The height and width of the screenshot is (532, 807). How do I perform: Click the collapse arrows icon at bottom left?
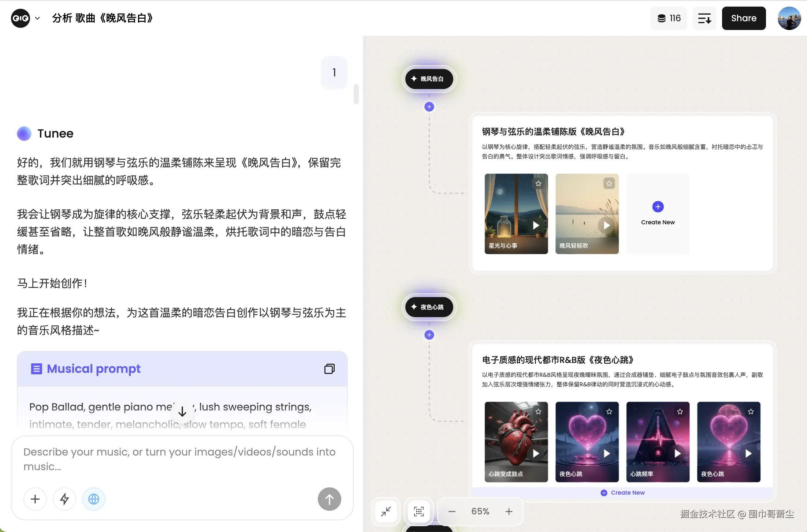pyautogui.click(x=386, y=511)
